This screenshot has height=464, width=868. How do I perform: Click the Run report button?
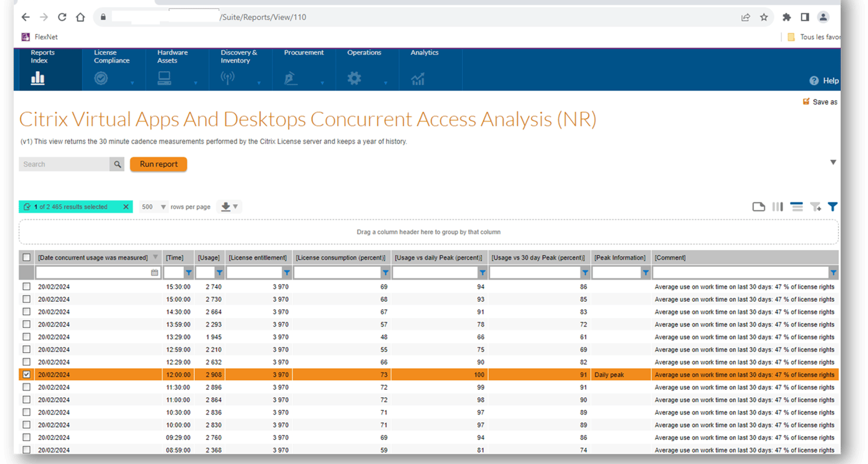(159, 164)
